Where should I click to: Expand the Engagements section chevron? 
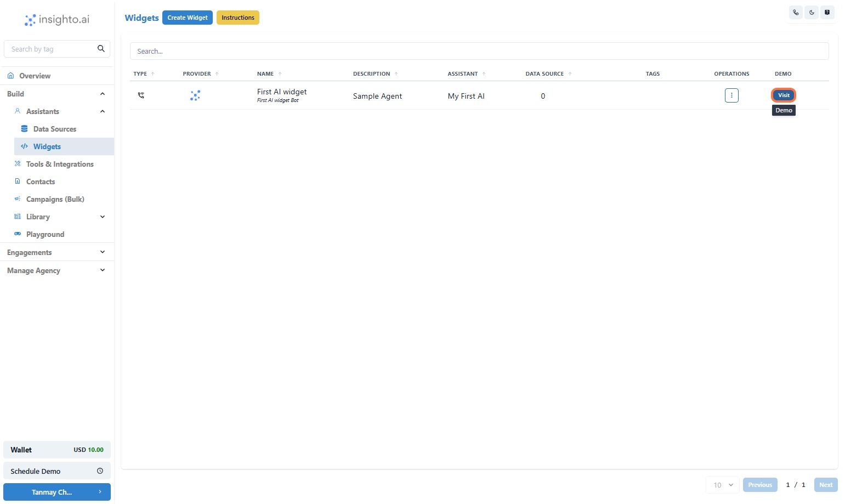[103, 252]
